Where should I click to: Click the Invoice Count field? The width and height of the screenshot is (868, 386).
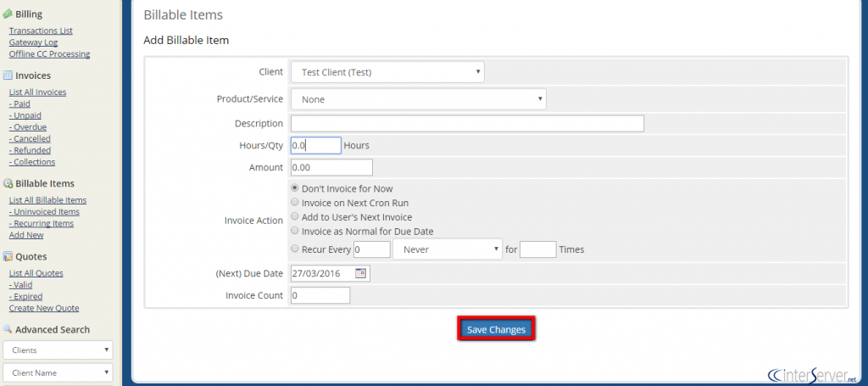coord(320,296)
